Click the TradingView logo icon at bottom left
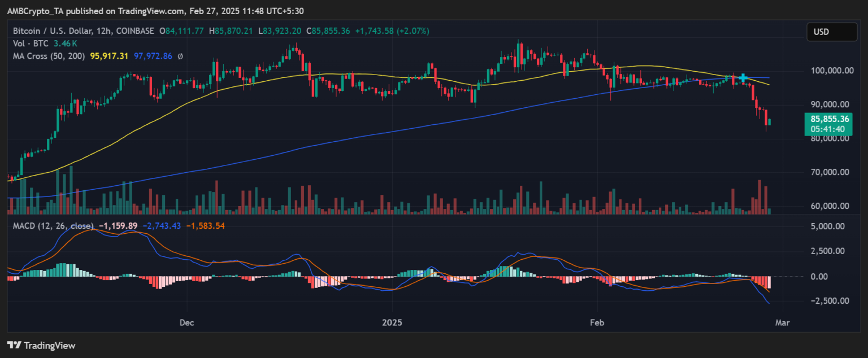 [x=14, y=345]
